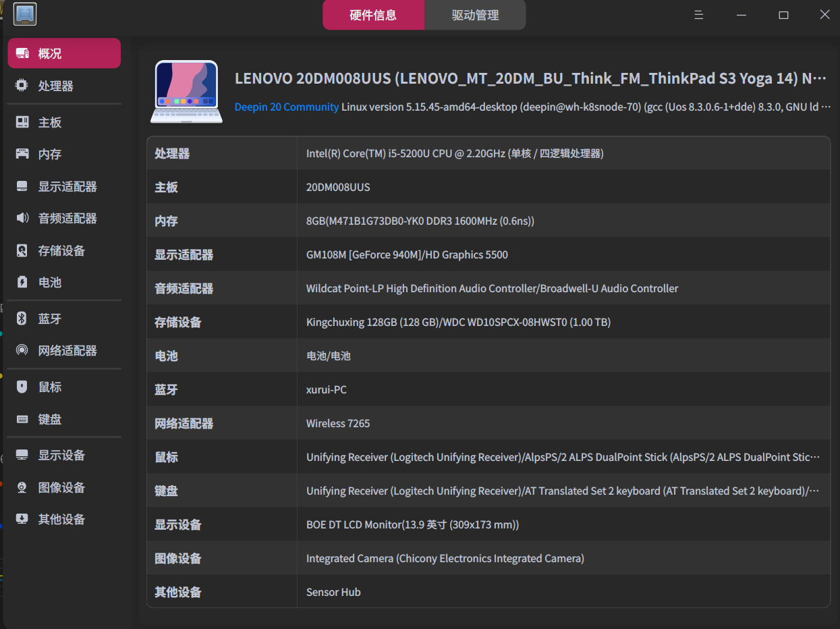
Task: Select the 主板 row label in the table
Action: (166, 187)
